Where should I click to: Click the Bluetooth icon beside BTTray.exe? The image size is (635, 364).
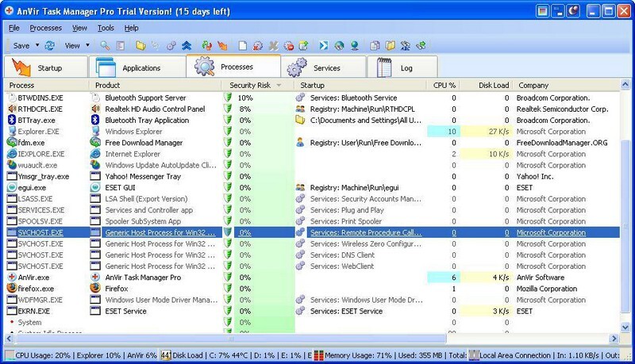click(12, 120)
